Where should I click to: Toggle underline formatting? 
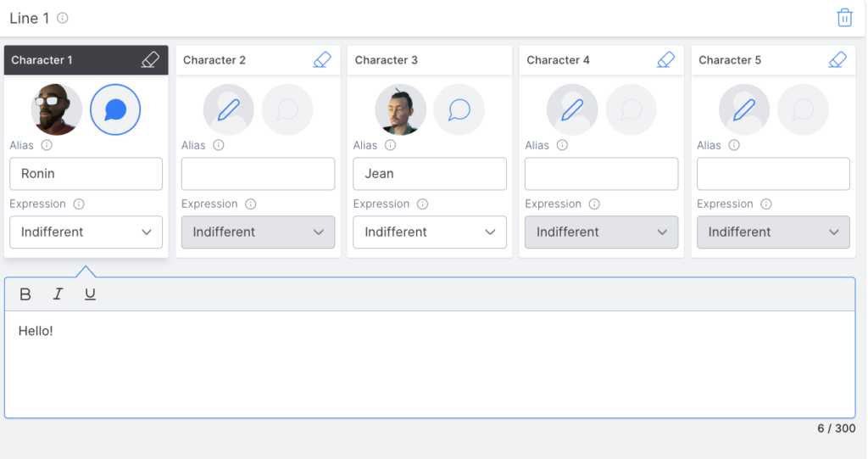tap(90, 294)
